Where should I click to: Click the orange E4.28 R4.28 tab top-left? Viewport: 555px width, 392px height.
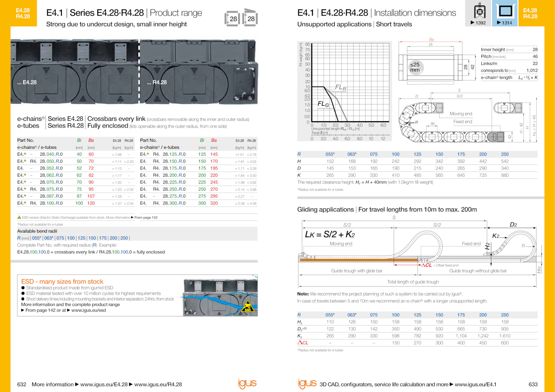click(x=23, y=13)
